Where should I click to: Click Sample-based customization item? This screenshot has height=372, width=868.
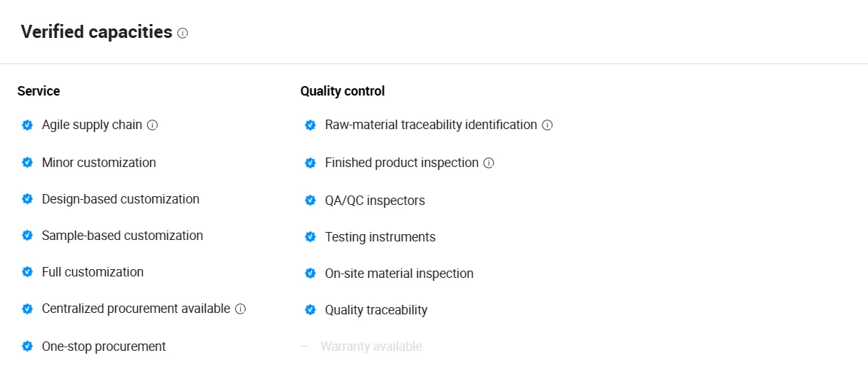coord(123,236)
